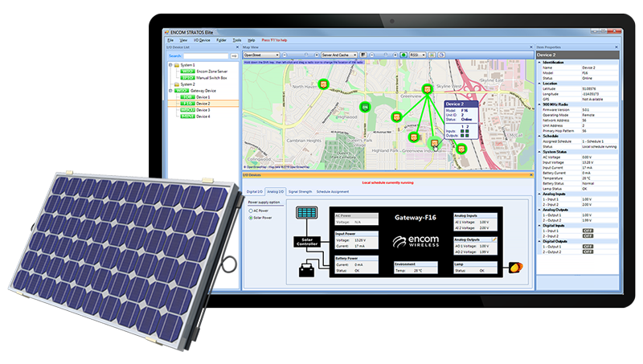Select the dark green DN map marker
This screenshot has width=643, height=364.
pos(365,108)
